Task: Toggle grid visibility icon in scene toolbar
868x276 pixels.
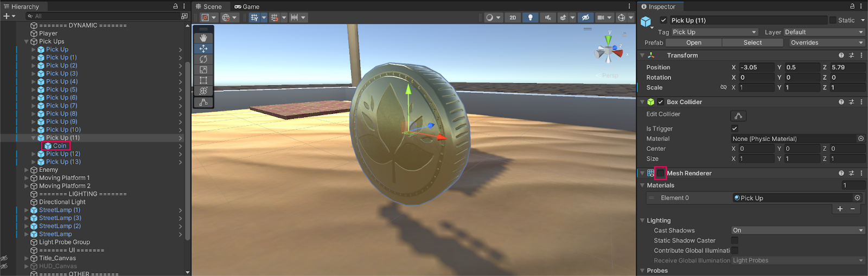Action: (254, 17)
